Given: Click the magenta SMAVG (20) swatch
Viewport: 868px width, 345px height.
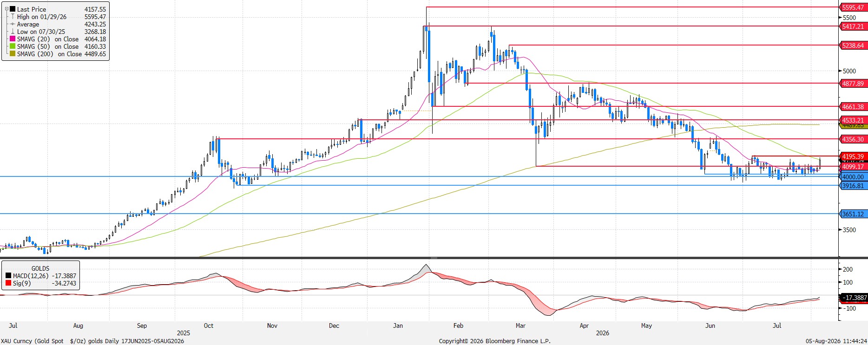Looking at the screenshot, I should pos(13,39).
